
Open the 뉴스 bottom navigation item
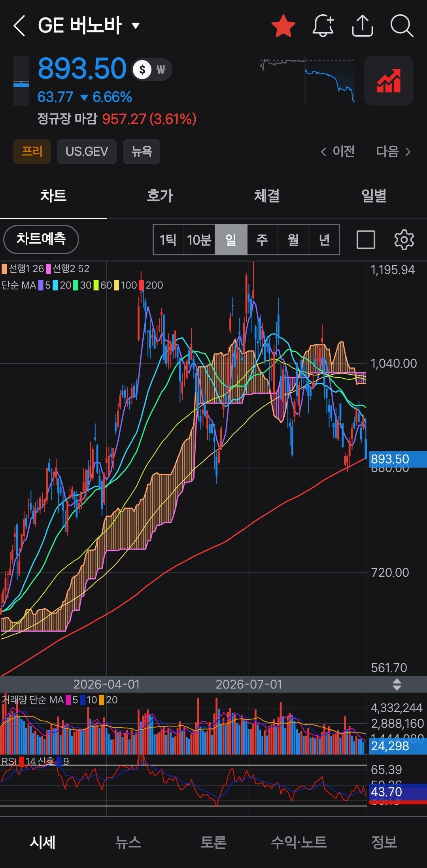point(128,842)
